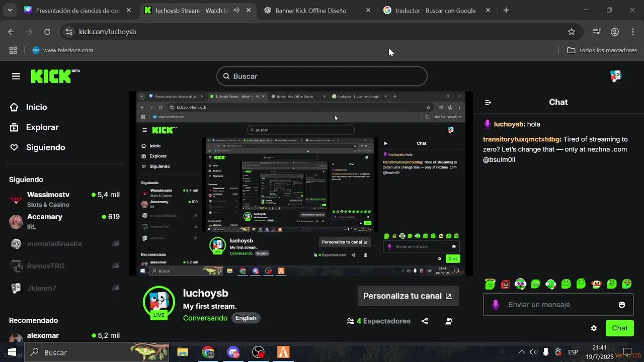Click the moderator user-shield icon
Screen dimensions: 644x362
click(x=449, y=321)
